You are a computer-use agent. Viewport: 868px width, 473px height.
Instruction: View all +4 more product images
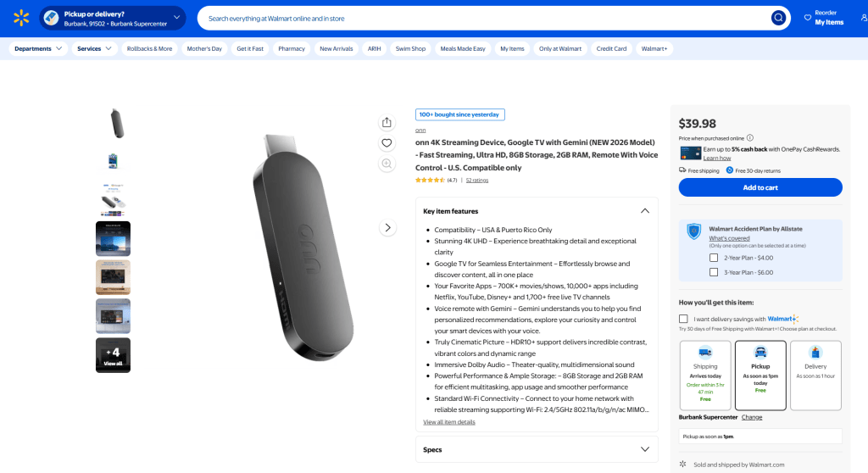click(x=113, y=355)
